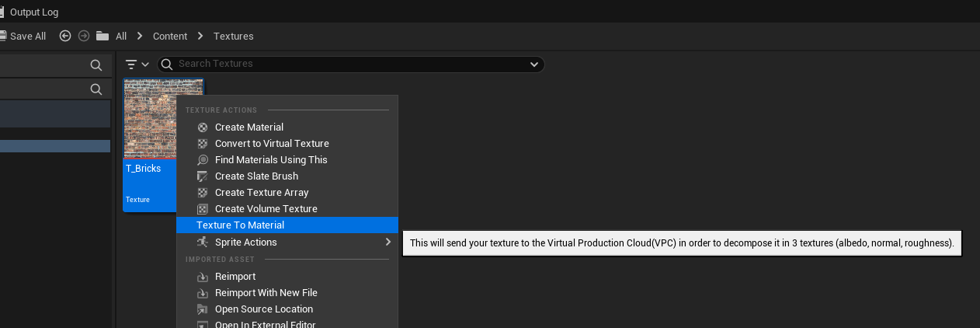Screen dimensions: 980x328
Task: Go to the Content breadcrumb folder
Action: click(x=170, y=37)
